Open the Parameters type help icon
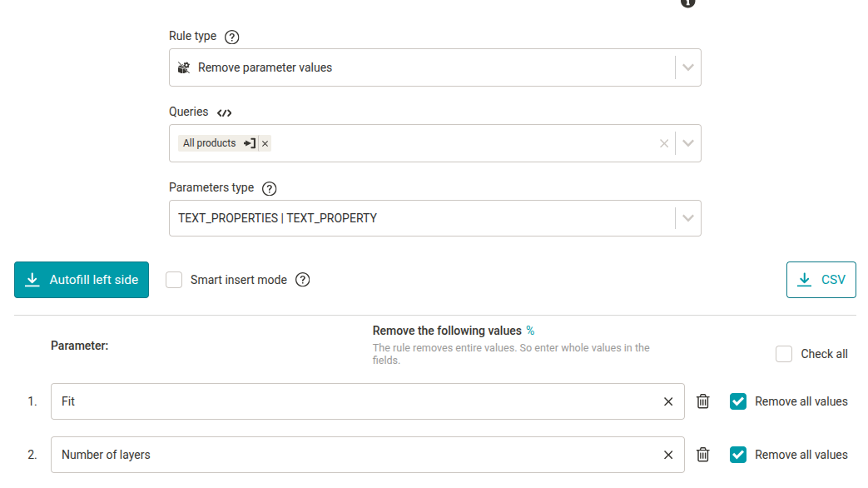This screenshot has width=868, height=488. coord(269,189)
